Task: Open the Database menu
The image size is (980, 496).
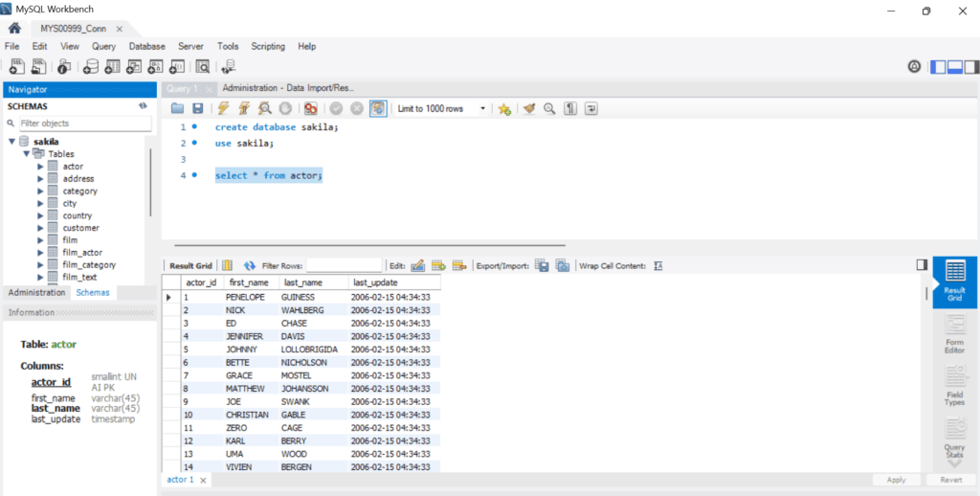Action: 146,46
